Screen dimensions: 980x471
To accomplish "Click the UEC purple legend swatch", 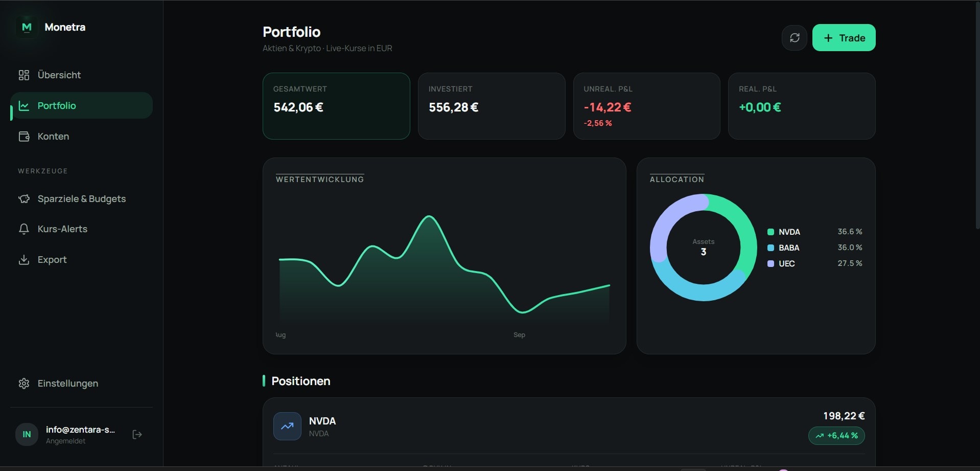I will click(771, 264).
